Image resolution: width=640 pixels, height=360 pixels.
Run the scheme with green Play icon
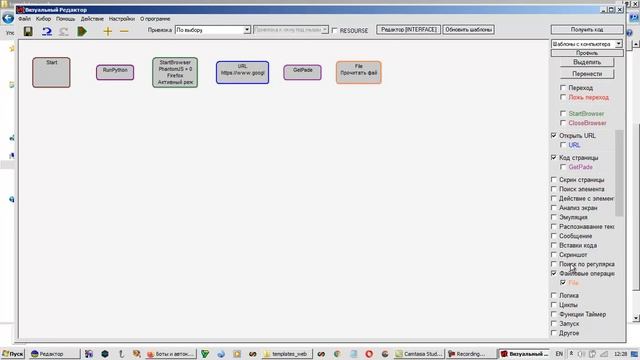point(82,31)
